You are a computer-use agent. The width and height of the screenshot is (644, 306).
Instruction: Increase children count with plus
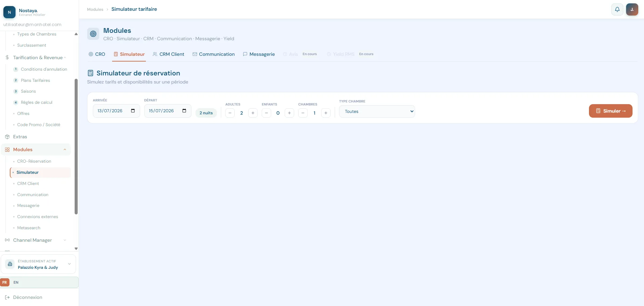tap(289, 113)
